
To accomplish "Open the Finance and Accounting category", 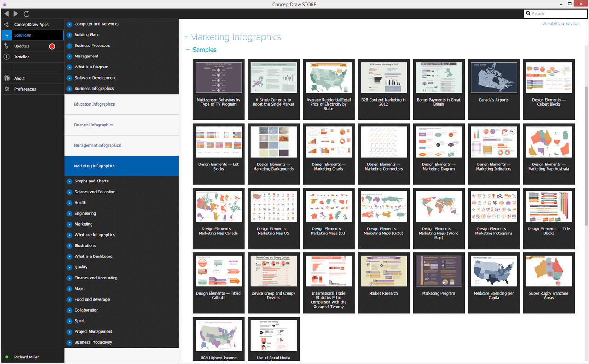I will [96, 278].
